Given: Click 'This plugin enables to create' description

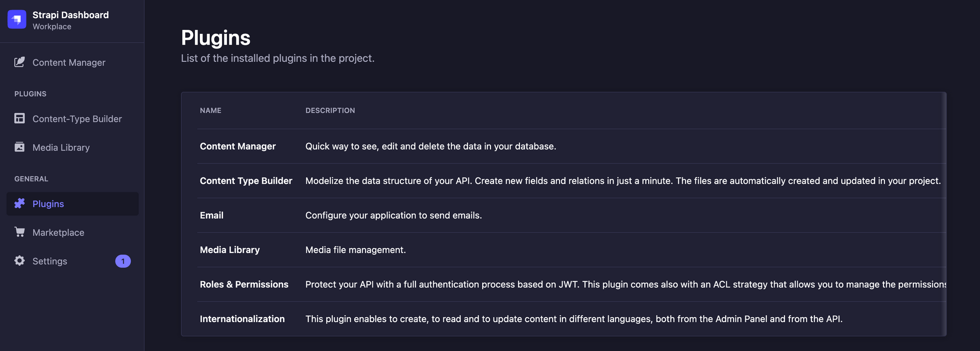Looking at the screenshot, I should [x=574, y=319].
